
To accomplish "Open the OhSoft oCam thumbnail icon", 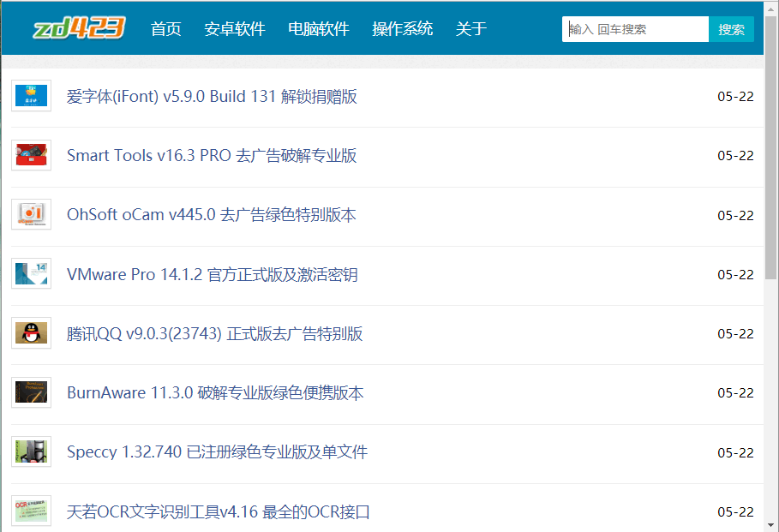I will pos(32,214).
